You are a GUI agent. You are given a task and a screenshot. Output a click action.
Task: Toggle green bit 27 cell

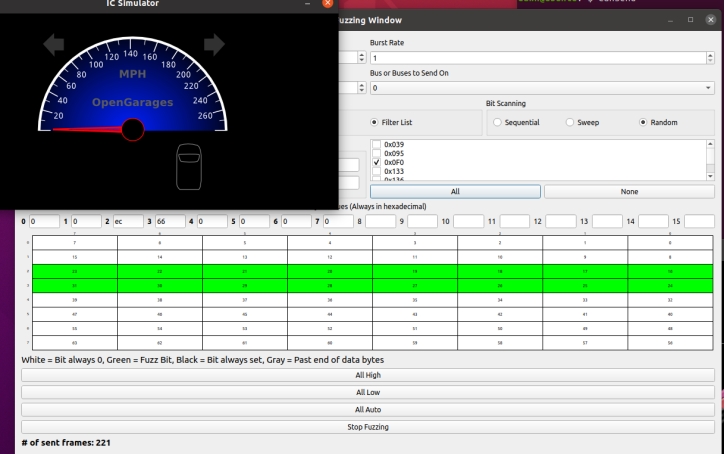[x=415, y=286]
